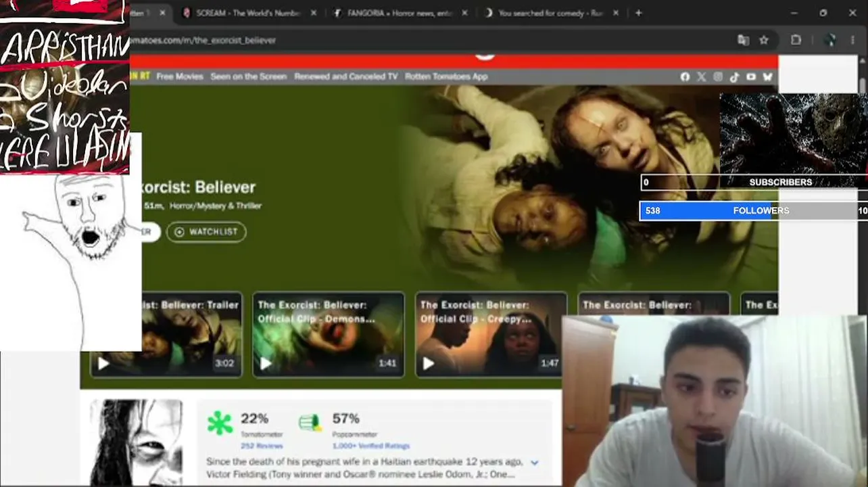Restore down the browser window
This screenshot has height=487, width=868.
[823, 13]
